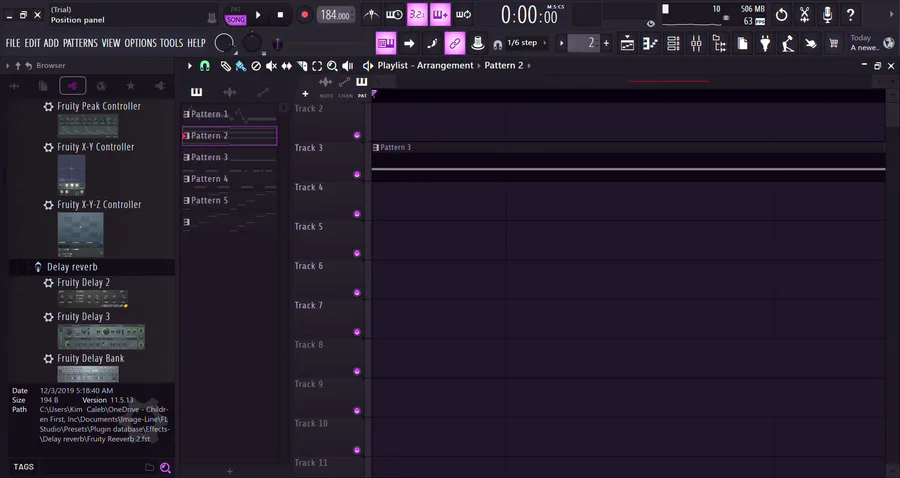Viewport: 900px width, 478px height.
Task: Select the playlist Slip tool
Action: point(286,66)
